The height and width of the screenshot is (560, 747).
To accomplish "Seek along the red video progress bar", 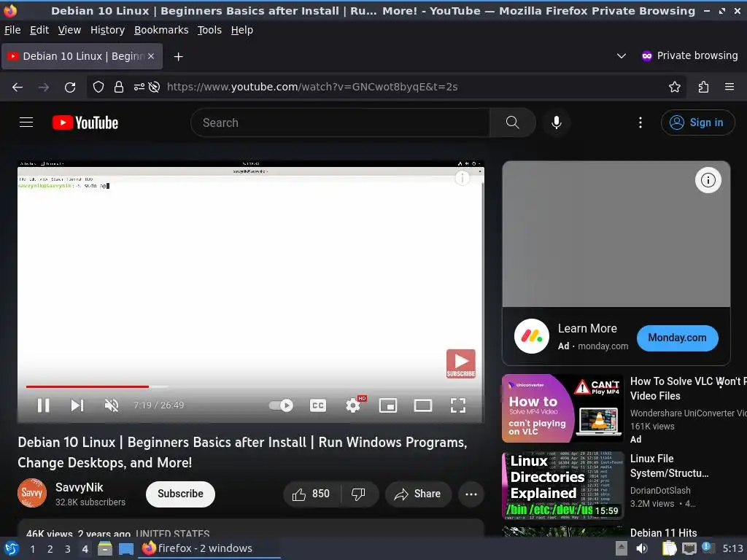I will coord(88,386).
